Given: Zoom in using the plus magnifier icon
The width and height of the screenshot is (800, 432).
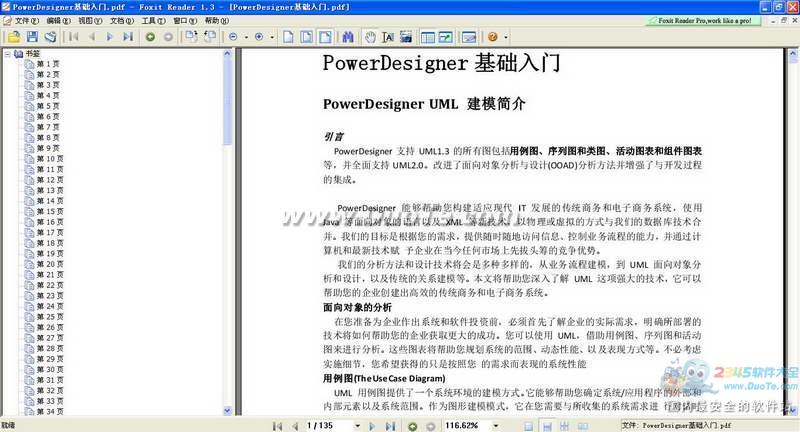Looking at the screenshot, I should (x=259, y=37).
